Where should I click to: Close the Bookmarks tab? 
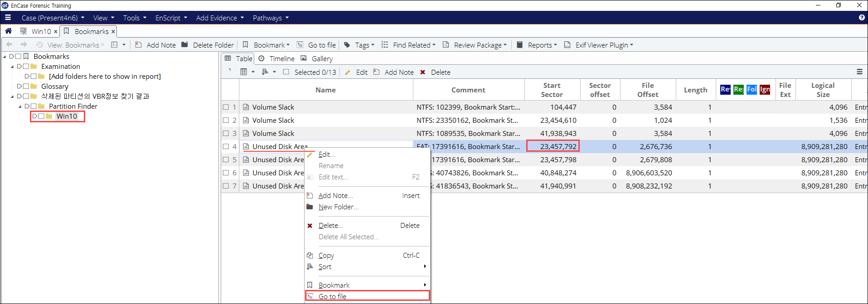113,32
